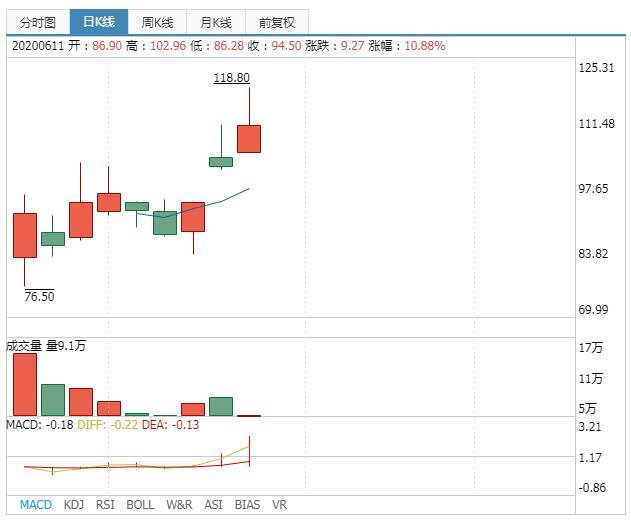Open the 月K线 monthly chart tab
Screen dimensions: 631x520
tap(216, 22)
